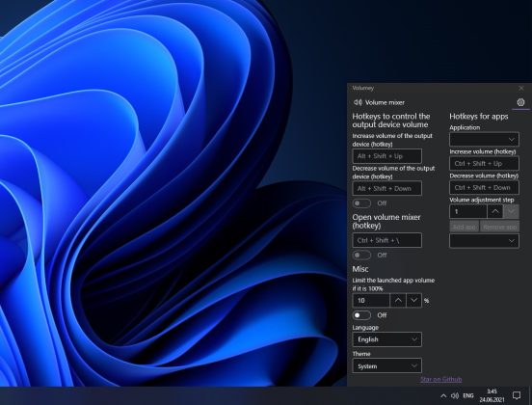Image resolution: width=532 pixels, height=405 pixels.
Task: Decrease the volume adjustment step
Action: pyautogui.click(x=512, y=211)
